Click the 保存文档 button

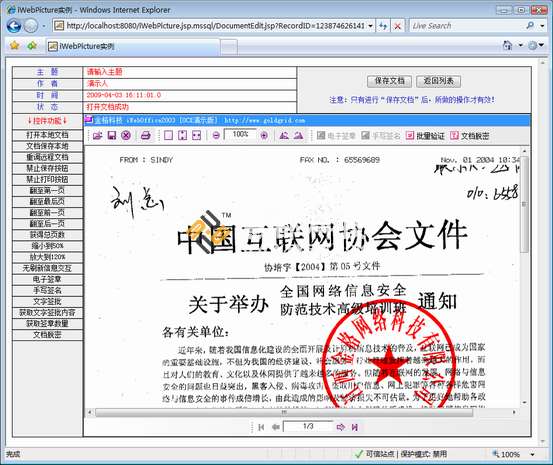[x=389, y=81]
